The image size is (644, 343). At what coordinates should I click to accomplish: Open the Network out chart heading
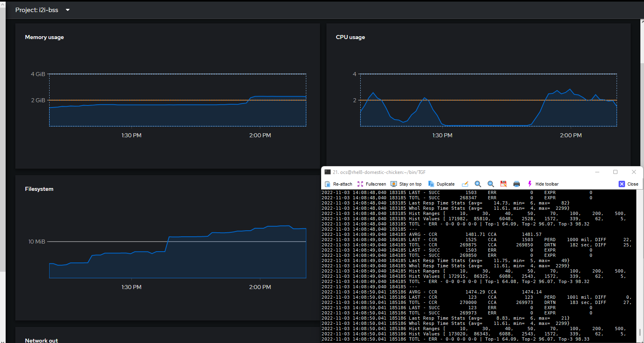click(42, 340)
